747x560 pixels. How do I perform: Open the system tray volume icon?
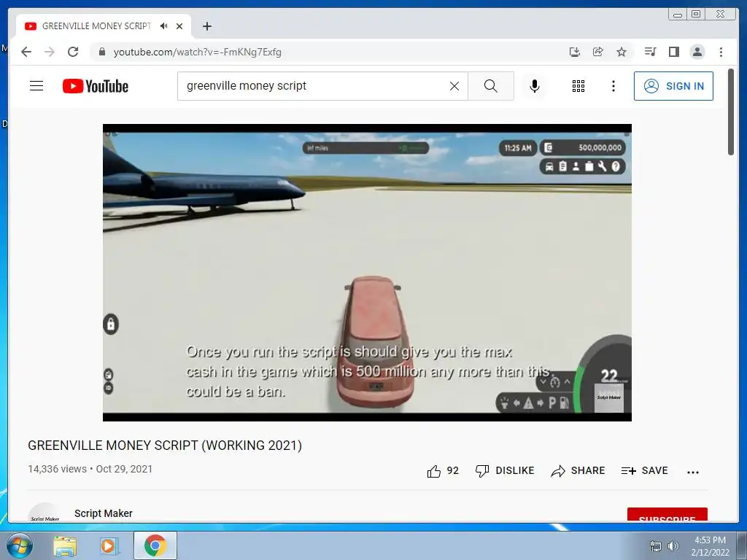point(673,545)
